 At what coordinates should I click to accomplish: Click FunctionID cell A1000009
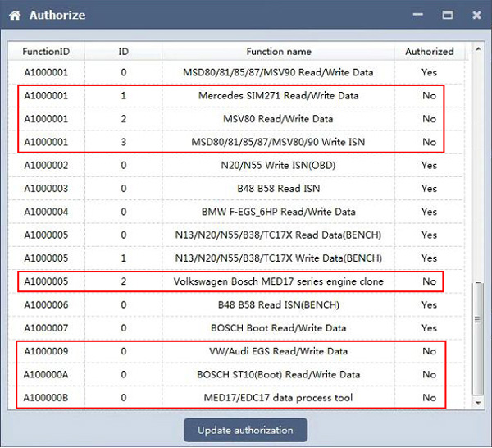[46, 351]
